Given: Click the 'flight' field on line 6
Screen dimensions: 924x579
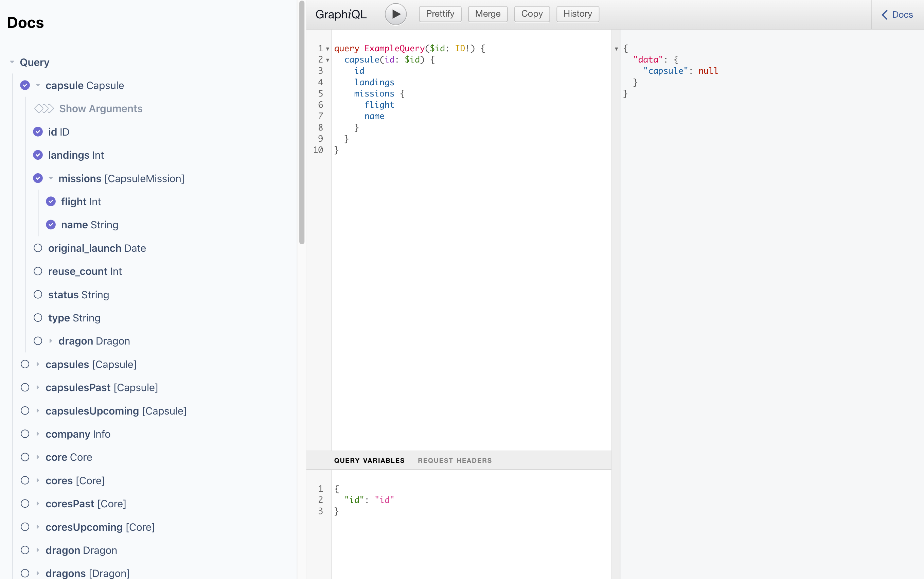Looking at the screenshot, I should [x=379, y=105].
